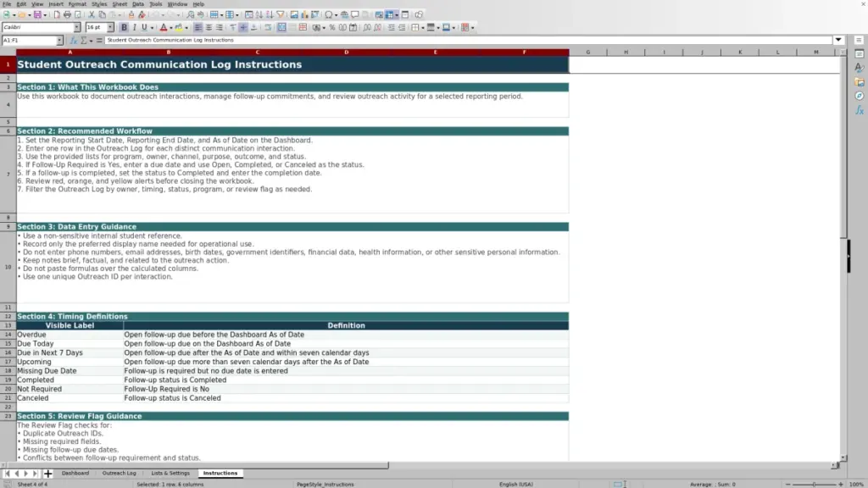Image resolution: width=868 pixels, height=488 pixels.
Task: Open the Font Name dropdown
Action: 77,27
